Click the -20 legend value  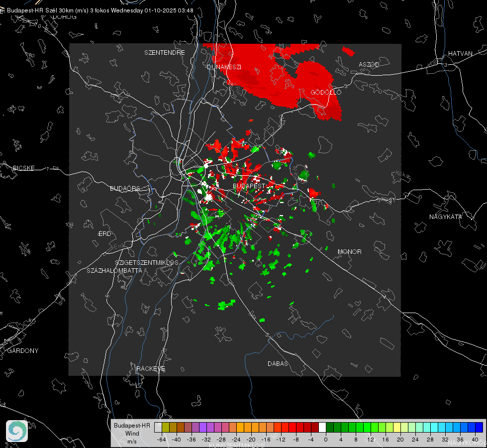(x=251, y=440)
